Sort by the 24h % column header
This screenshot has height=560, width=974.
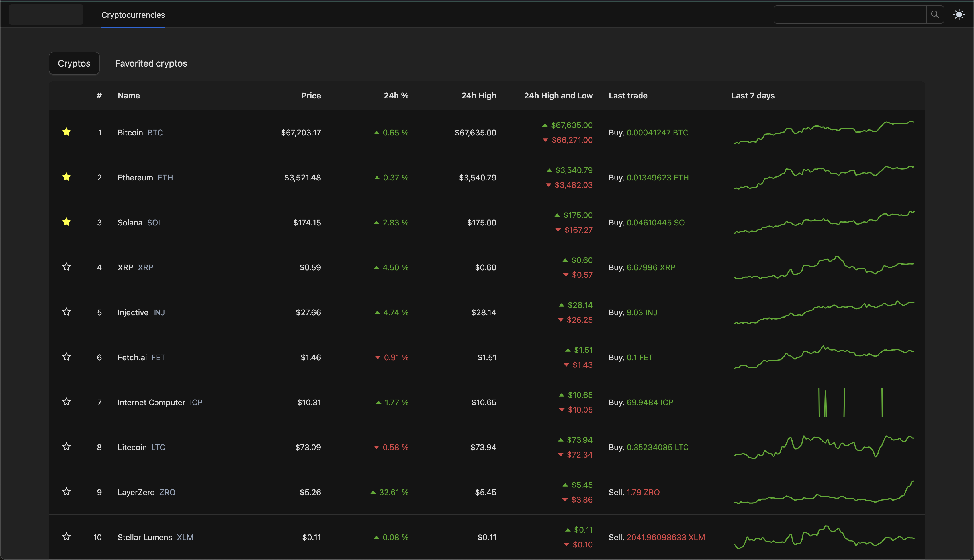(396, 96)
